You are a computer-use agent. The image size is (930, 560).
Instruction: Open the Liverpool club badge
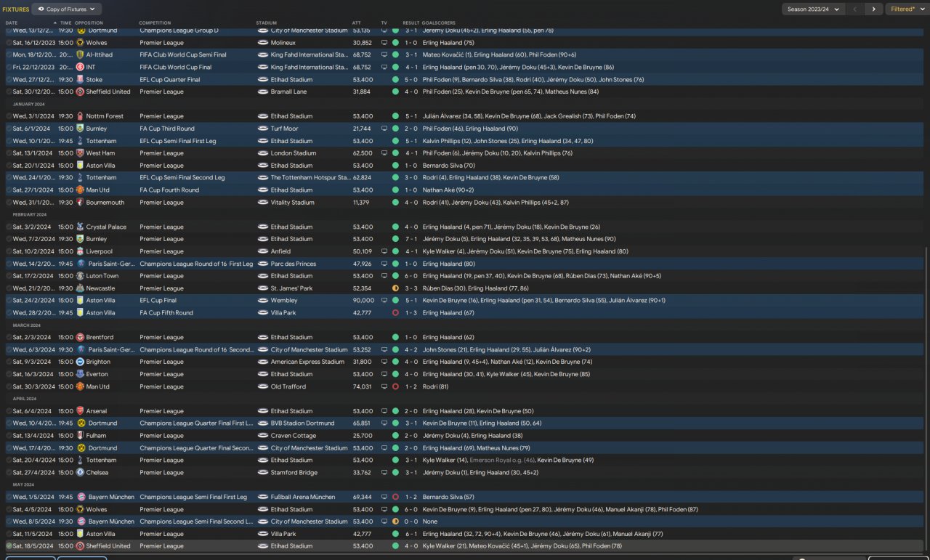pyautogui.click(x=80, y=251)
